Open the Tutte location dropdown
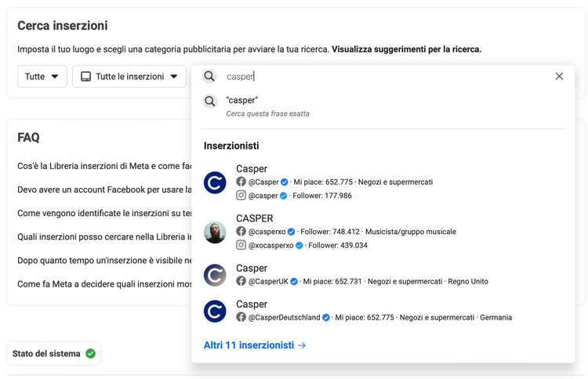588x379 pixels. (42, 77)
